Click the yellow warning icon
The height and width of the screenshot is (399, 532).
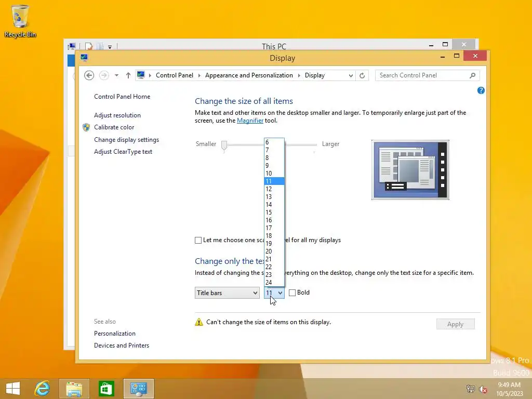click(x=199, y=322)
